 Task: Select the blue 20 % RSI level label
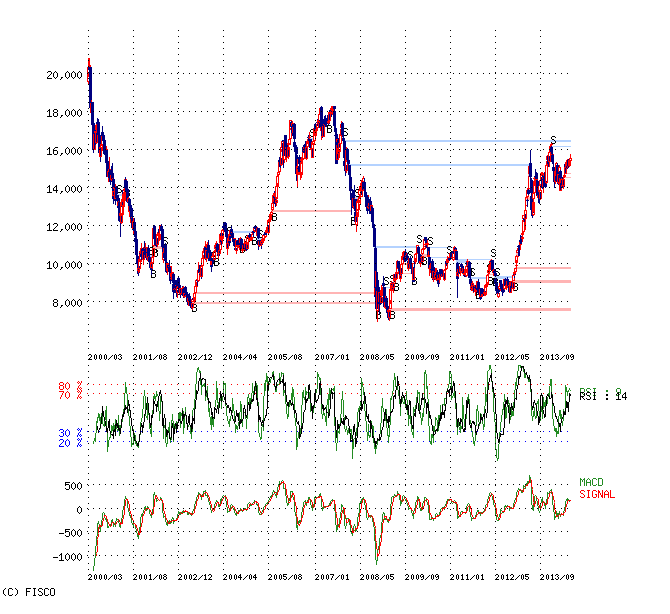click(70, 443)
